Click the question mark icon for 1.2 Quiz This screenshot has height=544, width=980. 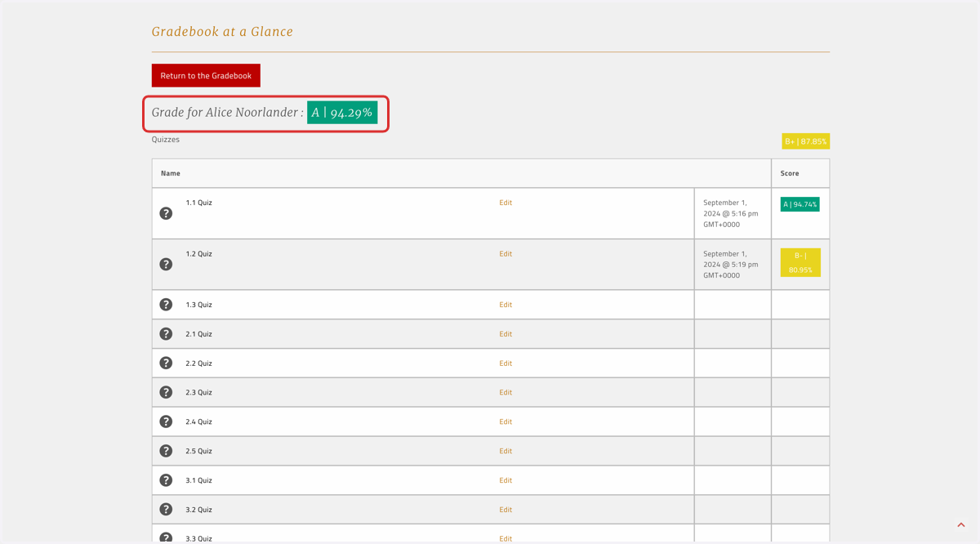(x=166, y=264)
